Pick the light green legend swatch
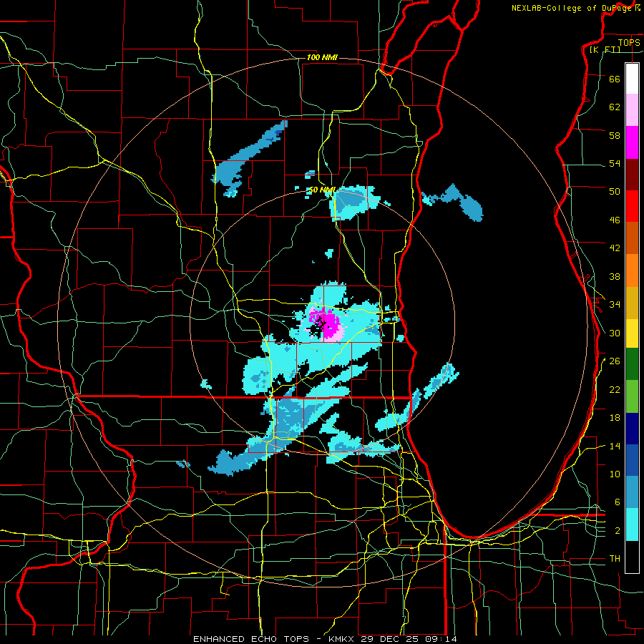 (632, 396)
